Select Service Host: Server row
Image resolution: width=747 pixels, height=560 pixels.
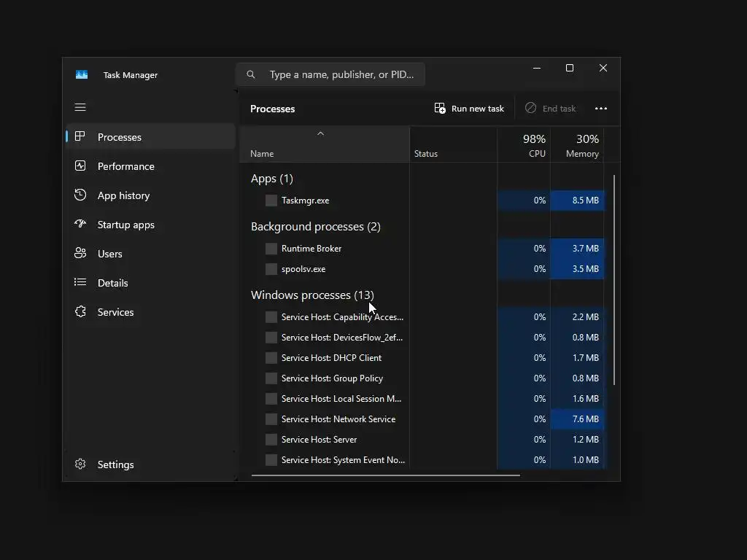click(x=422, y=440)
